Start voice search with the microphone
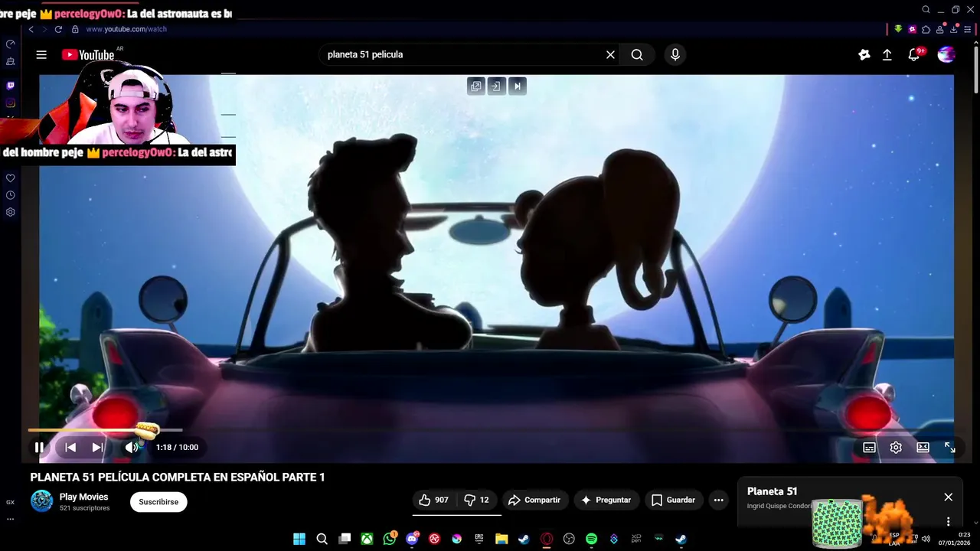 coord(675,54)
